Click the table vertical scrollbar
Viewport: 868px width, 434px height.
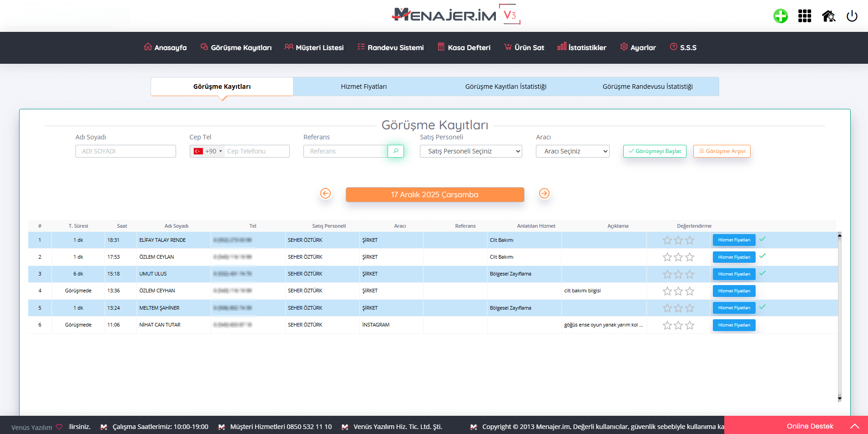[x=839, y=317]
